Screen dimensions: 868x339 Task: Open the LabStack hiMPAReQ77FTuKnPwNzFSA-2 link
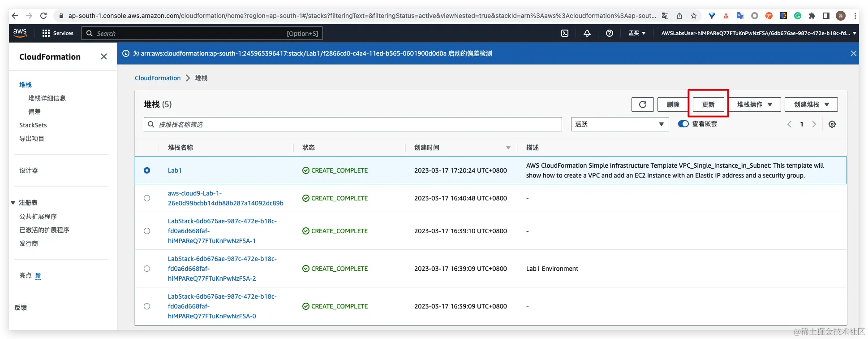[222, 269]
